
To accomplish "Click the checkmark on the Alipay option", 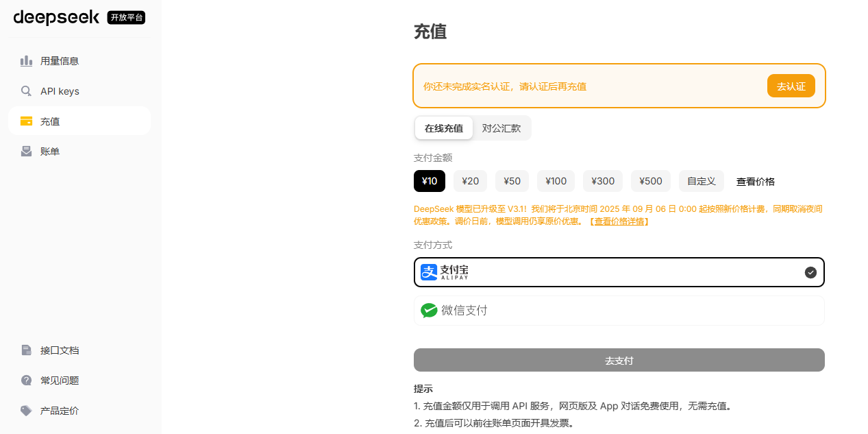I will (810, 272).
